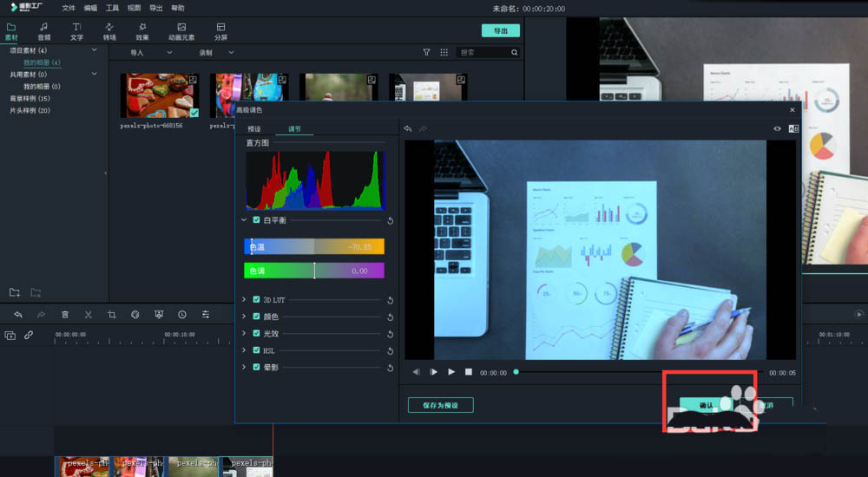Switch to the 预设 presets tab

click(x=254, y=129)
